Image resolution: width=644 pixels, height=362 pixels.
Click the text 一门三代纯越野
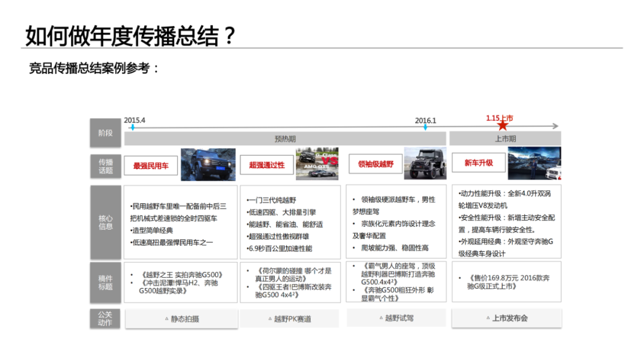pos(271,200)
